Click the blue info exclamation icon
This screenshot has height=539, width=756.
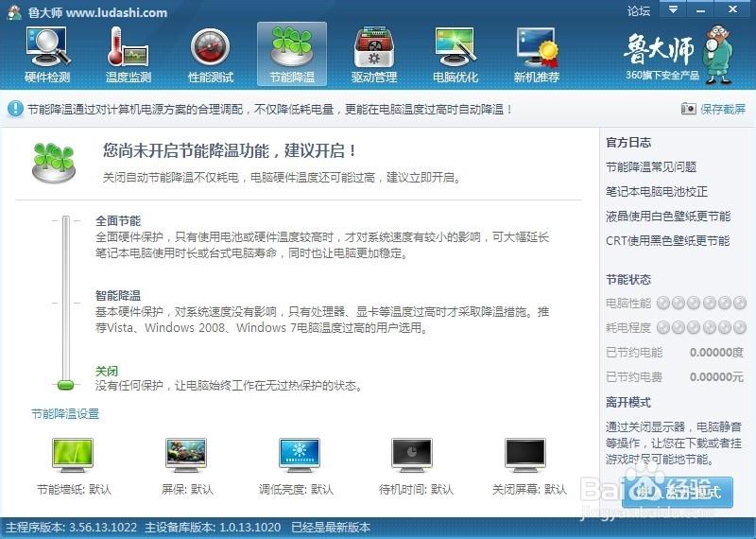click(15, 109)
